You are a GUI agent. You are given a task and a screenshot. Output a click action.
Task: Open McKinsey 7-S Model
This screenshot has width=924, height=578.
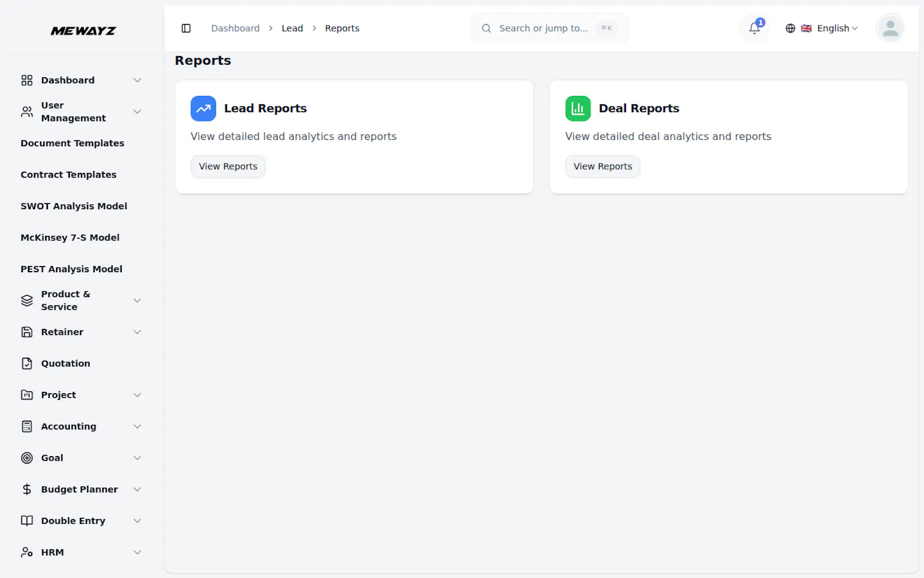pyautogui.click(x=70, y=238)
